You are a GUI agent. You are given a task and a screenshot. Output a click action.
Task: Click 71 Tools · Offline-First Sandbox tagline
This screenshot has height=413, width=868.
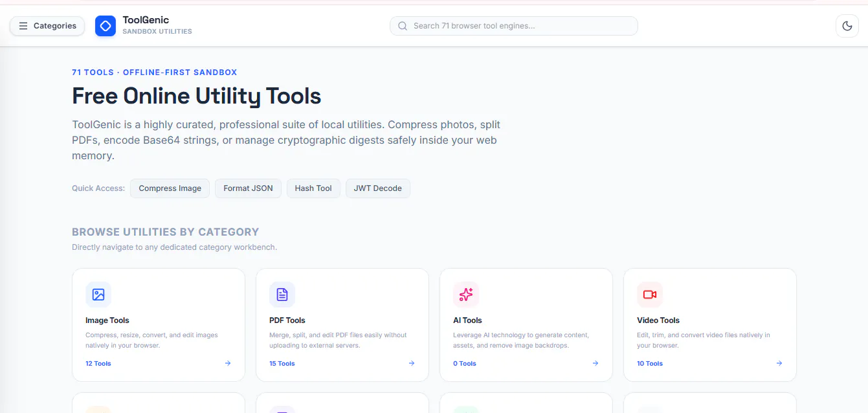[x=155, y=73]
